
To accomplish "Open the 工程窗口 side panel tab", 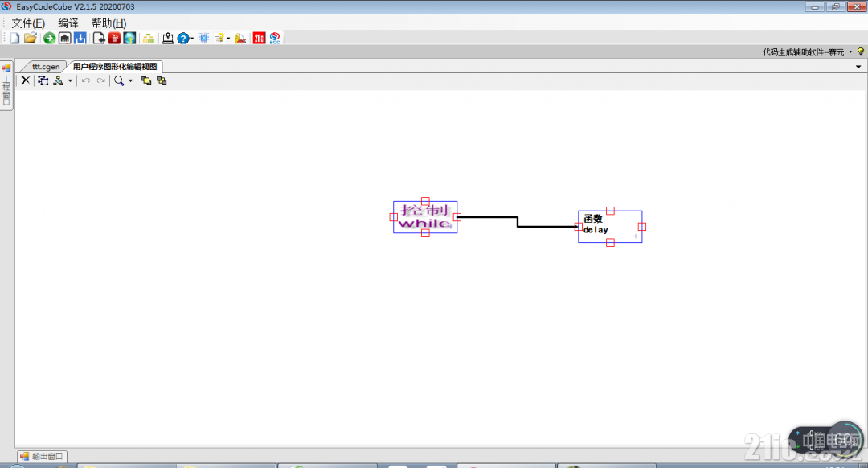I will click(x=6, y=86).
